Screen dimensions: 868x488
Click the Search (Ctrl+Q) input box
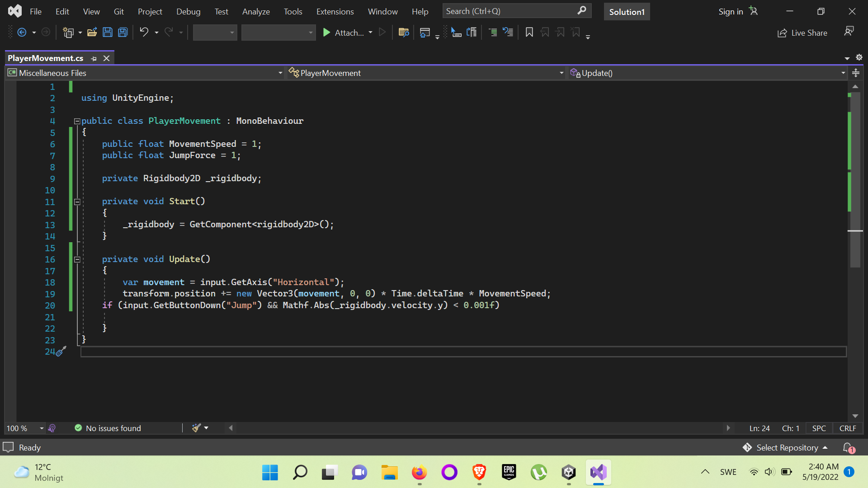click(510, 11)
